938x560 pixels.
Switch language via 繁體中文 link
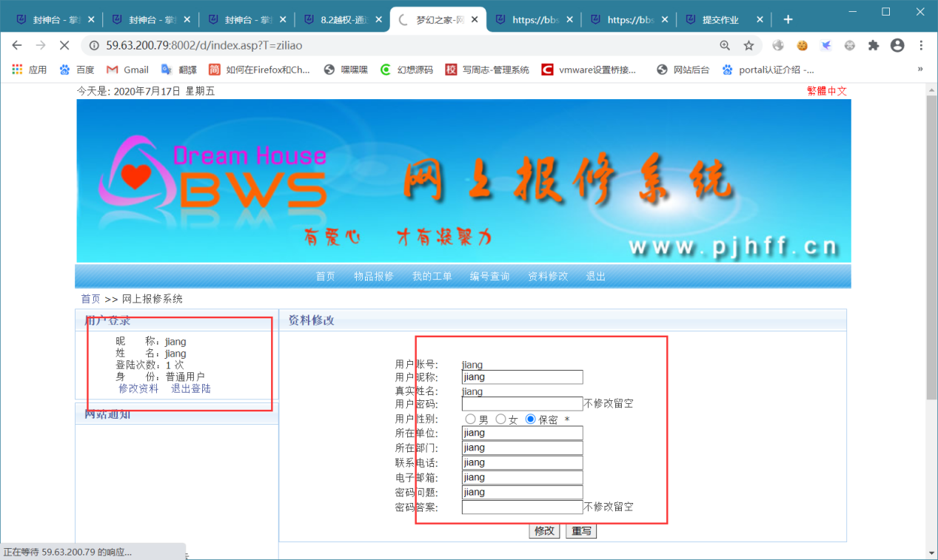[827, 91]
